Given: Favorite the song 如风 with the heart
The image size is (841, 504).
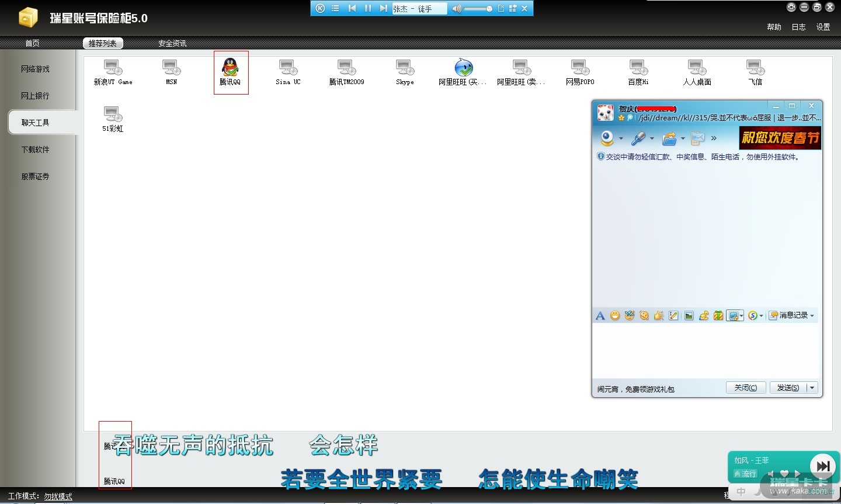Looking at the screenshot, I should point(784,474).
